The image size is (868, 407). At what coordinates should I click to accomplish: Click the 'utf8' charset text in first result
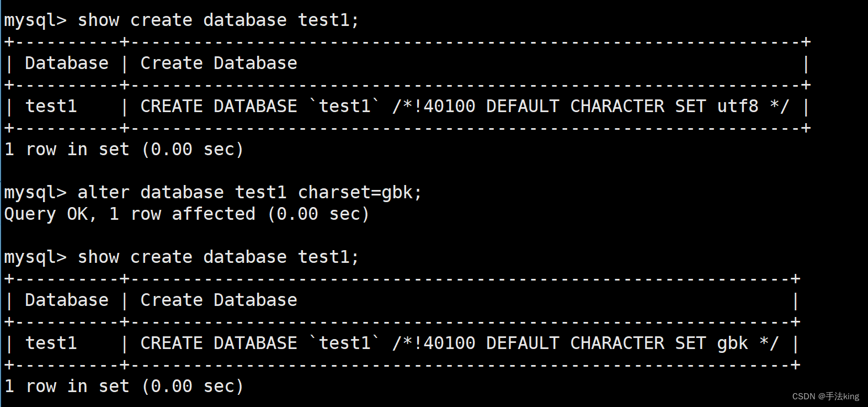[738, 107]
